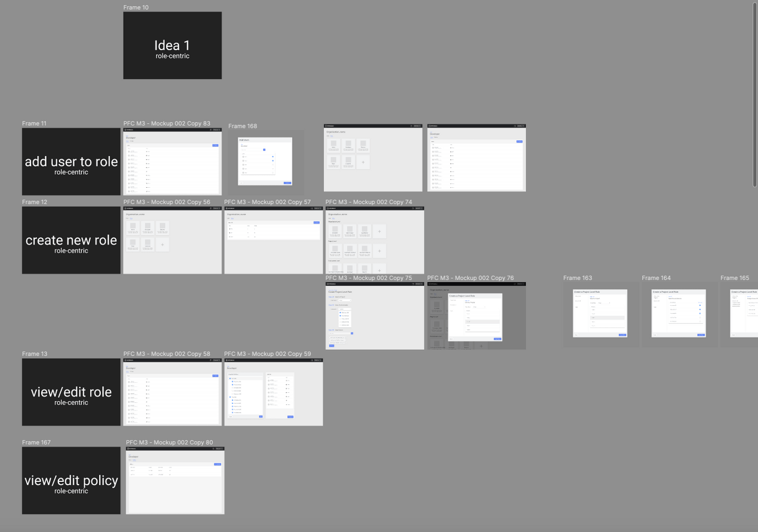Click the "Frame 168" label
This screenshot has height=532, width=758.
tap(242, 126)
